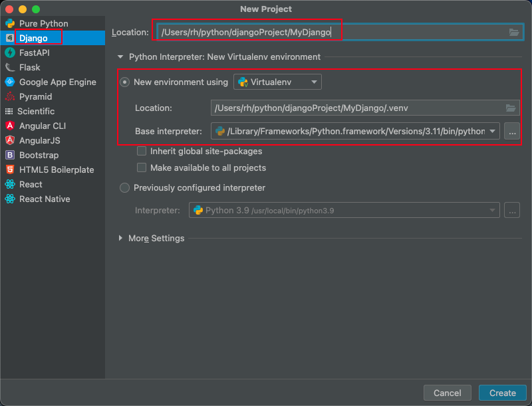The height and width of the screenshot is (406, 532).
Task: Select Pure Python project type
Action: click(x=53, y=23)
